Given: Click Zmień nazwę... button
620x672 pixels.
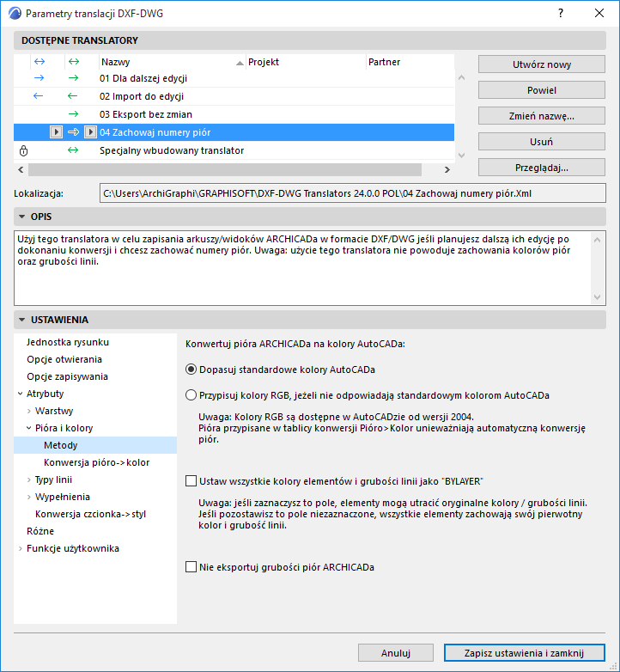Looking at the screenshot, I should (542, 116).
